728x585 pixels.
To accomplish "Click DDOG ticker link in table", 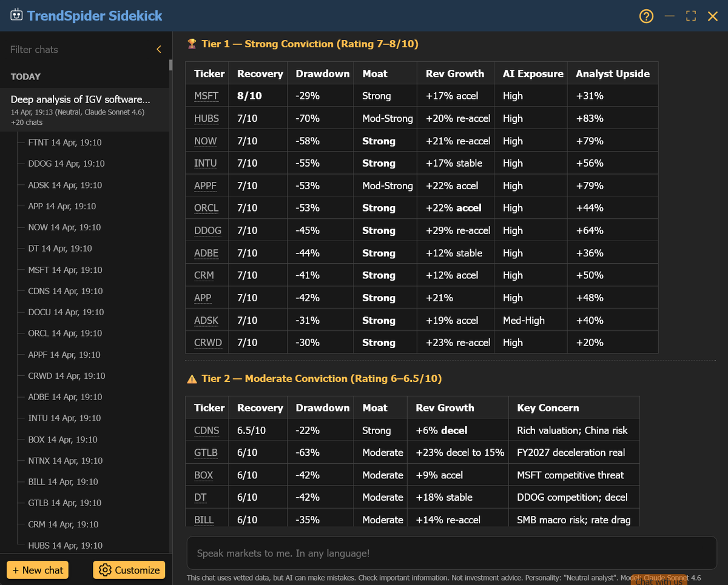I will pyautogui.click(x=207, y=230).
